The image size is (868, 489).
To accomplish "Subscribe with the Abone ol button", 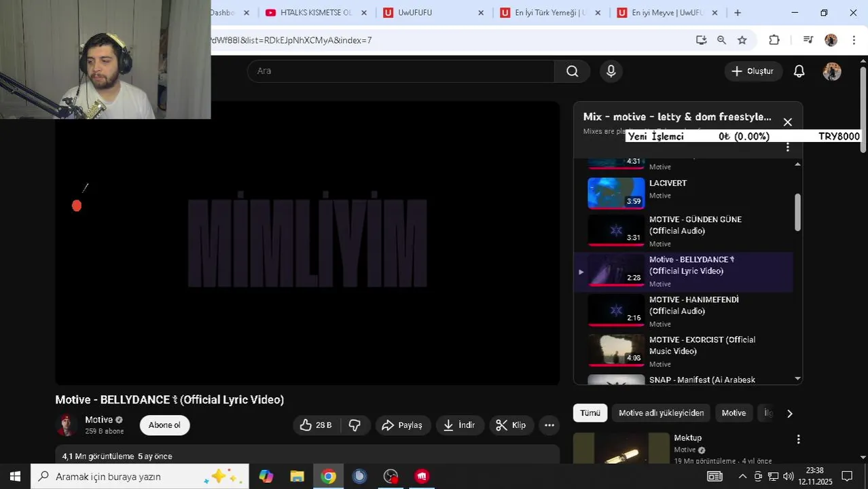I will tap(164, 425).
